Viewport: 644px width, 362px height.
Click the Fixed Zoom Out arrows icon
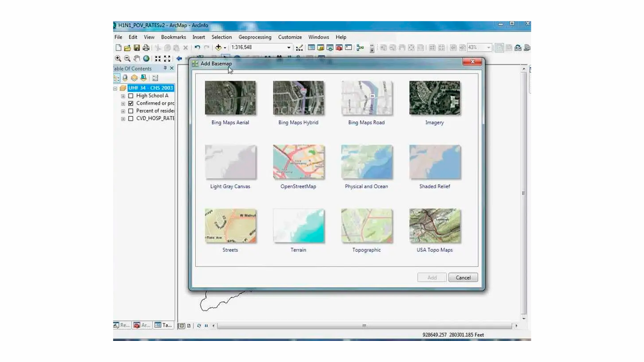click(167, 58)
